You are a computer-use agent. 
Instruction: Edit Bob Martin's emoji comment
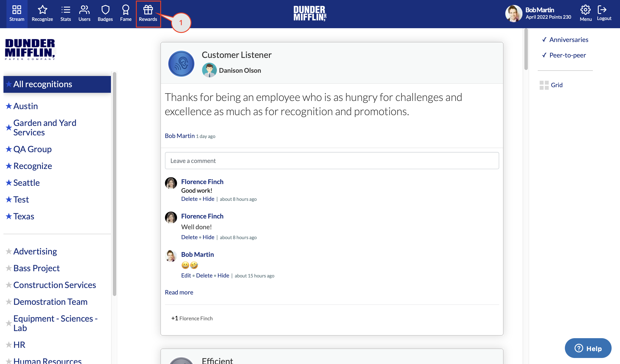pos(186,276)
